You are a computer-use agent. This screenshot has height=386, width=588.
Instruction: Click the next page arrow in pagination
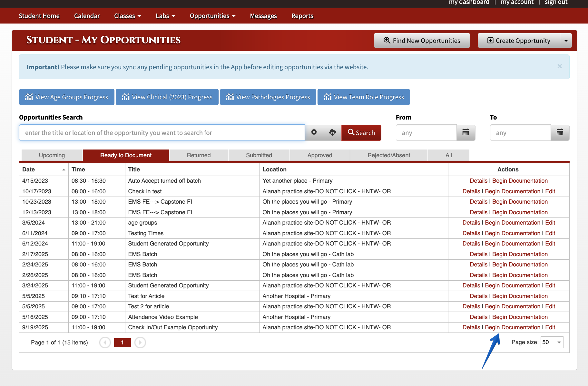(140, 343)
